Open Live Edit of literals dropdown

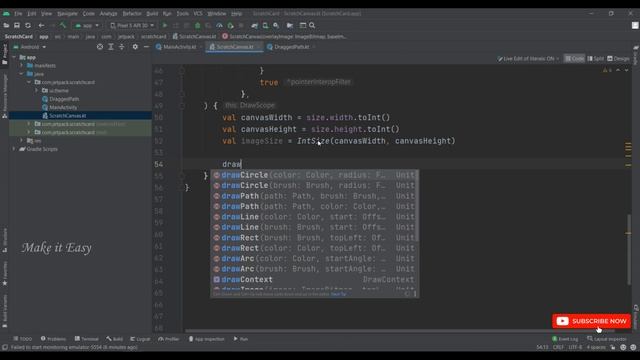pyautogui.click(x=528, y=59)
